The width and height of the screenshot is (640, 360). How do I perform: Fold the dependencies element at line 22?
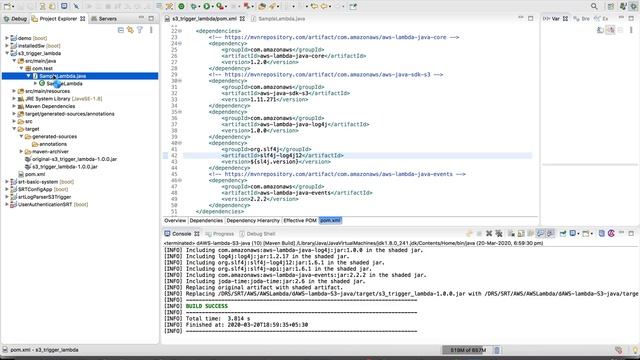180,31
